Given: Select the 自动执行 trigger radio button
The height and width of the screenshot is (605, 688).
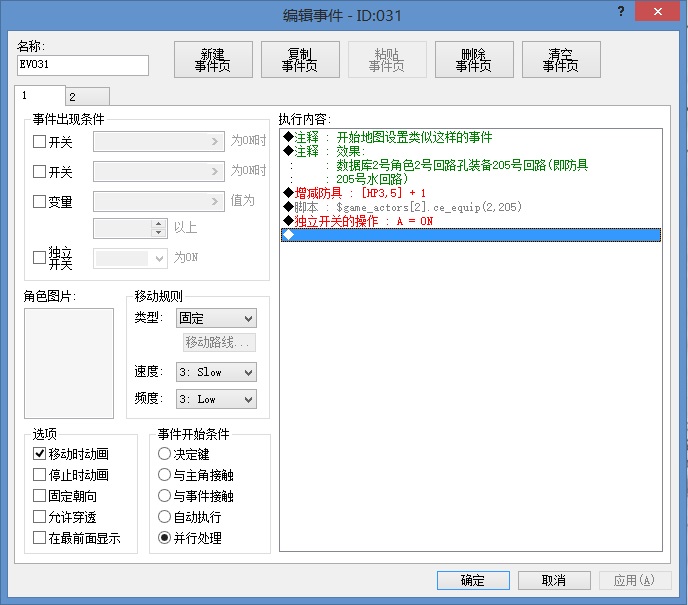Looking at the screenshot, I should point(164,517).
